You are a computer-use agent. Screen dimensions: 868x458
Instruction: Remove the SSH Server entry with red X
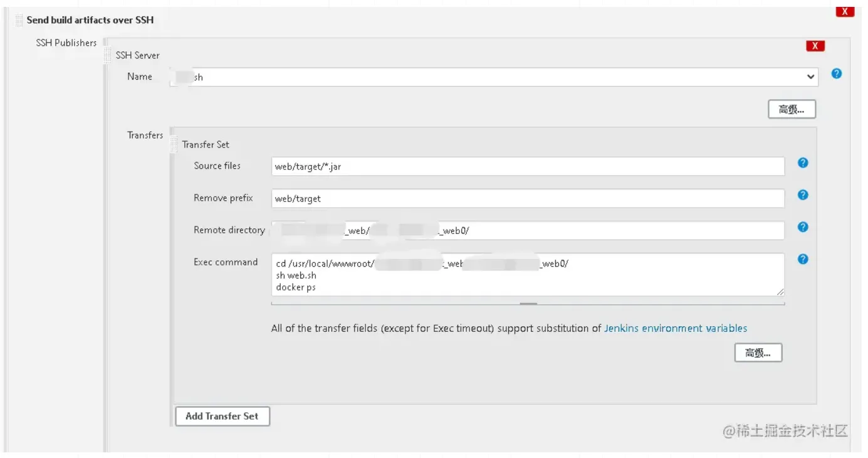pyautogui.click(x=815, y=46)
